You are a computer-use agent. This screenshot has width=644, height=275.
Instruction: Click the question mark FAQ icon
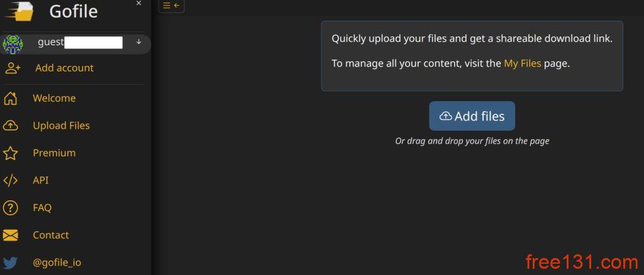coord(10,208)
